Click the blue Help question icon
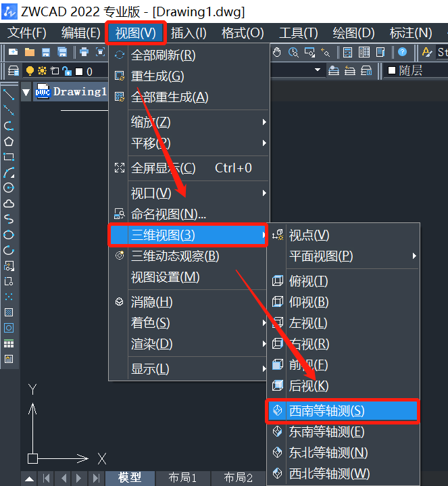This screenshot has height=486, width=448. (402, 52)
